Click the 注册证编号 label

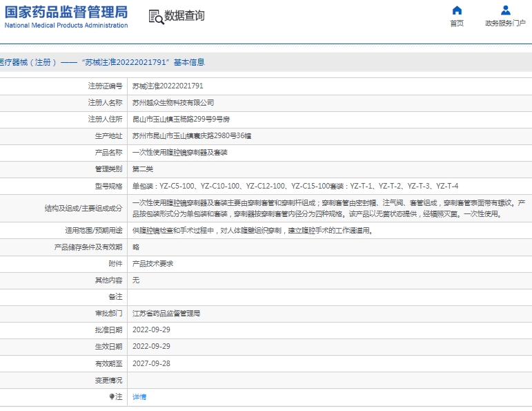(x=105, y=86)
